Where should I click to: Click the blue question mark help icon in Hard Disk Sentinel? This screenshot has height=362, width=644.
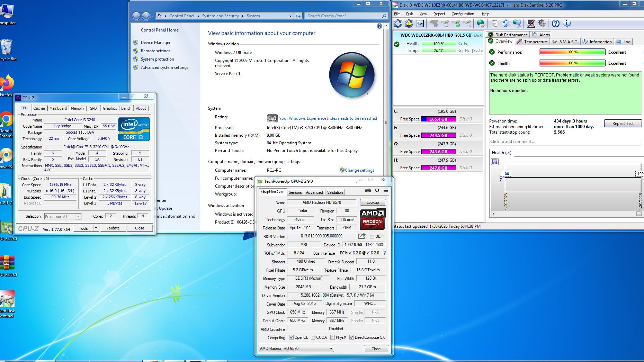[x=555, y=24]
